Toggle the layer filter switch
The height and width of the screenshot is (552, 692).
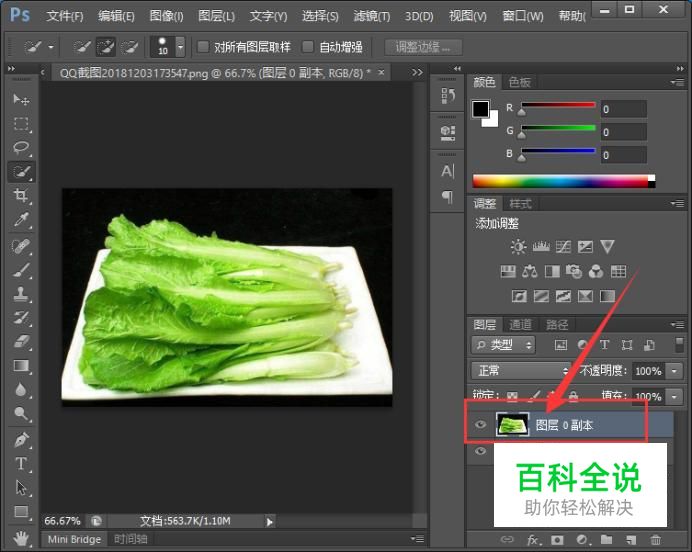point(679,345)
